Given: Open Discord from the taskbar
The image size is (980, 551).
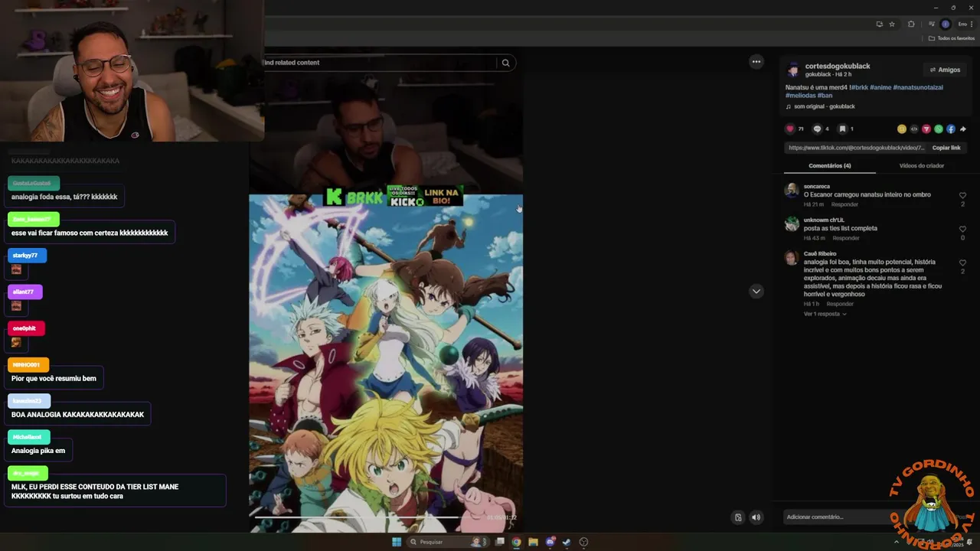Looking at the screenshot, I should click(x=550, y=542).
